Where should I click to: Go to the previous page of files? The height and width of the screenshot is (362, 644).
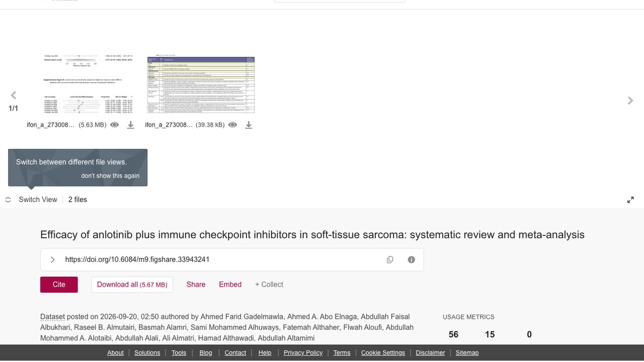coord(14,95)
